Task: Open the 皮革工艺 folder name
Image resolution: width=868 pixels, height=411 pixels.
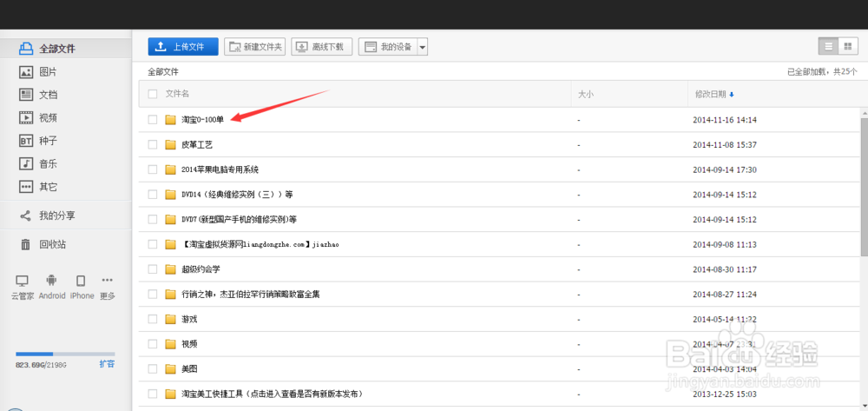Action: point(197,144)
